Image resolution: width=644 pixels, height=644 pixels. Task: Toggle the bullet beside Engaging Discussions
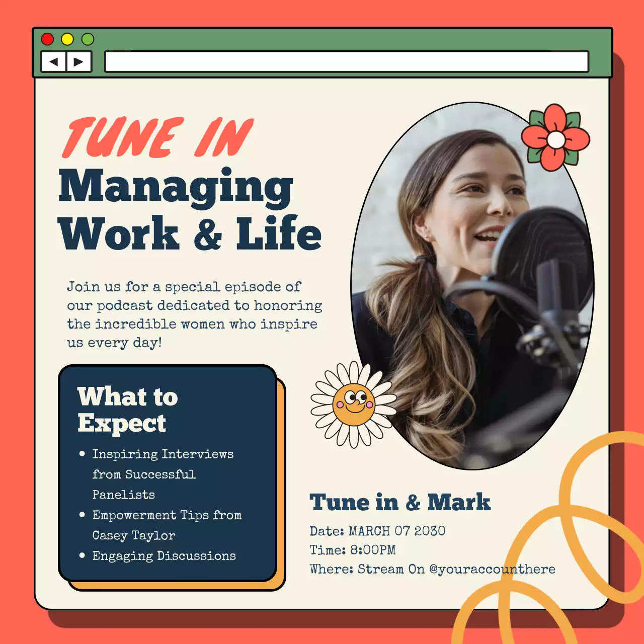82,556
